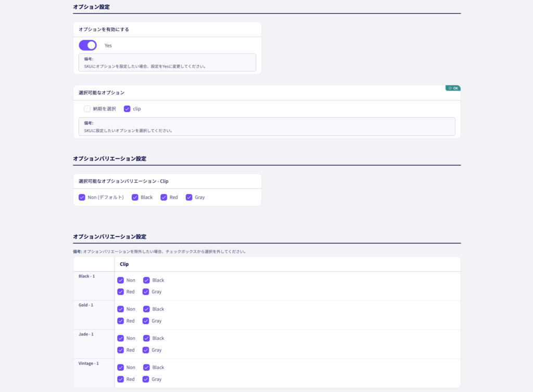
Task: Select the Gold - 1 row label
Action: click(x=86, y=305)
